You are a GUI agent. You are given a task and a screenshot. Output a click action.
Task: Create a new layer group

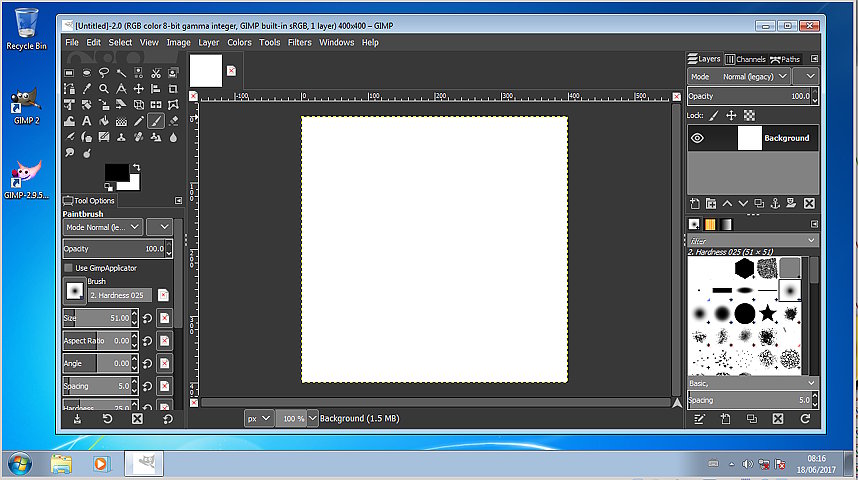coord(711,204)
